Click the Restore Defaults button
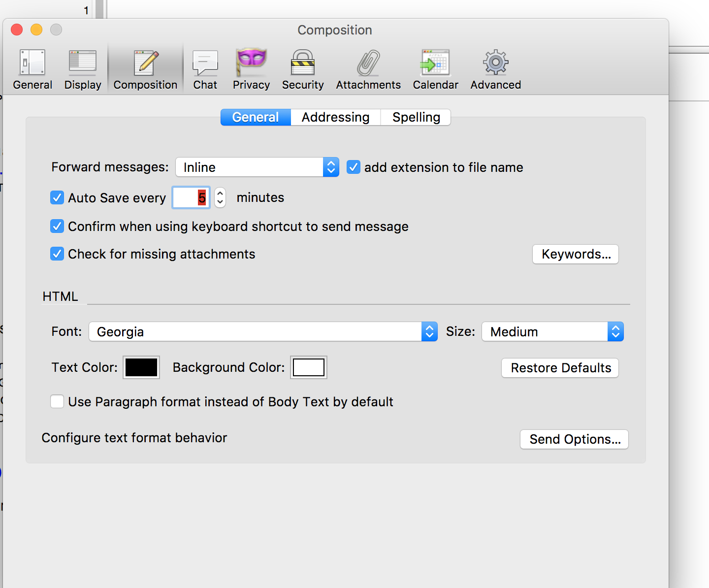The image size is (709, 588). tap(560, 368)
